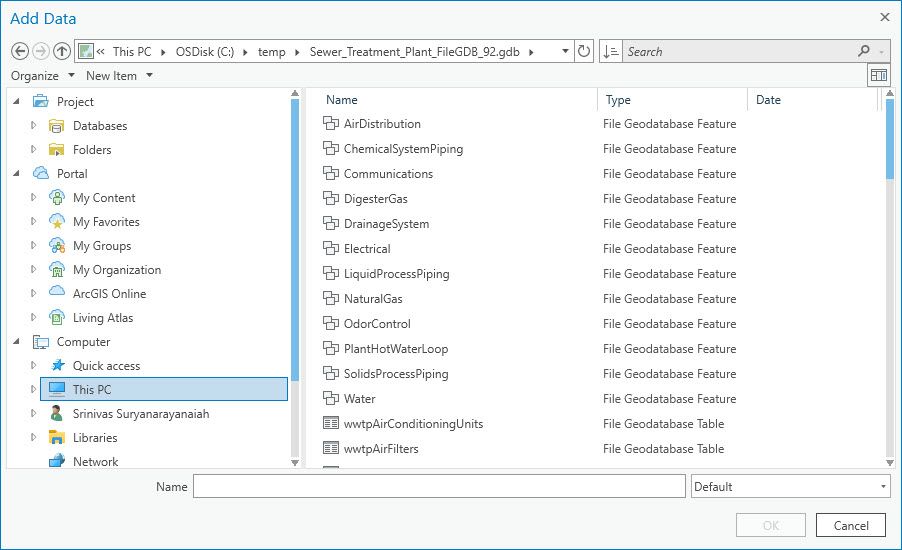Click the Folders icon in tree
Screen dimensions: 902x550
point(56,150)
